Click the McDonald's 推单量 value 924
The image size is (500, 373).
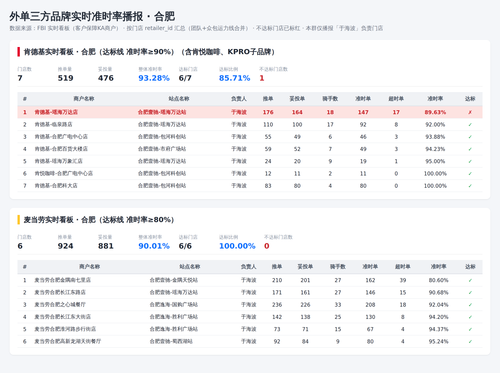coord(65,246)
